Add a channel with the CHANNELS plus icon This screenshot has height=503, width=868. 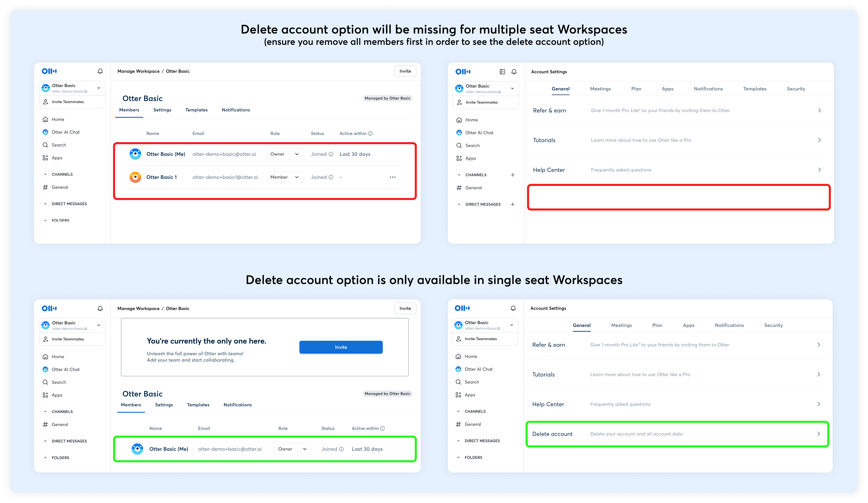[513, 175]
